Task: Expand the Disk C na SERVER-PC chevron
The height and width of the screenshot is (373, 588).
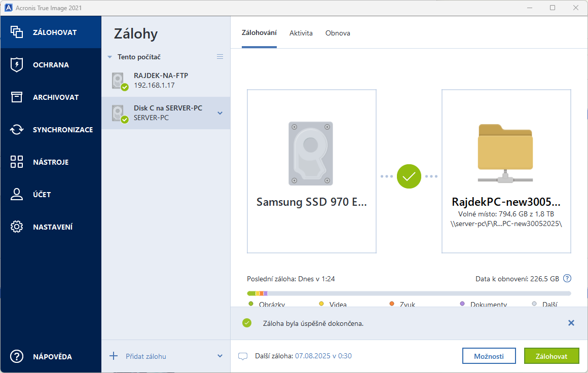Action: pos(220,113)
